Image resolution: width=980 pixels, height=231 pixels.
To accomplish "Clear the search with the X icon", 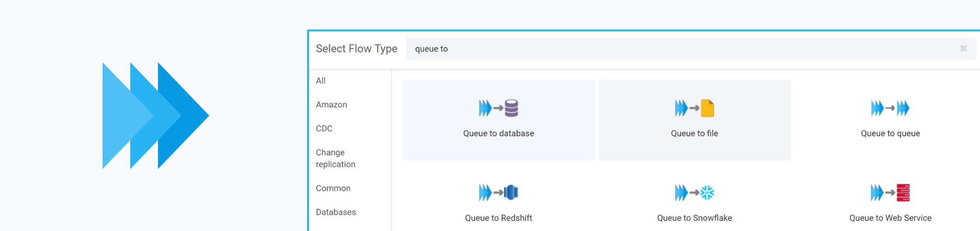I will pos(963,49).
